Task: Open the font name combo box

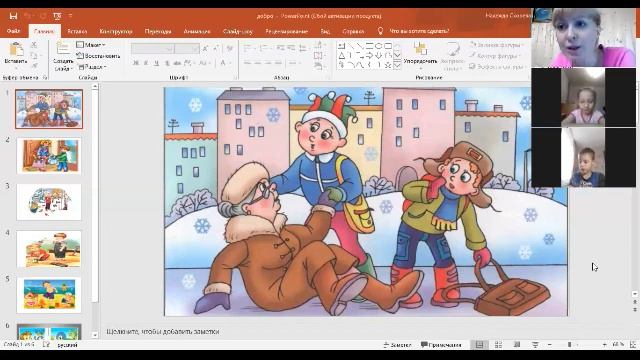Action: coord(153,49)
